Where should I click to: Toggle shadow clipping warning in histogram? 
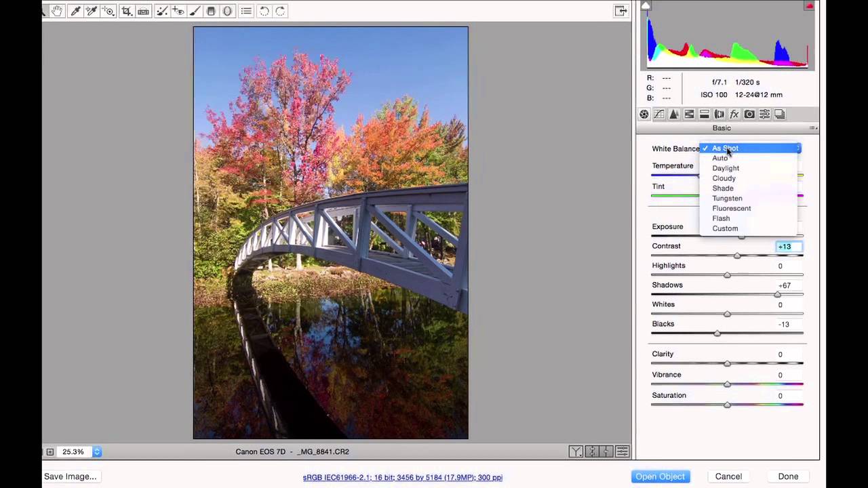point(646,6)
